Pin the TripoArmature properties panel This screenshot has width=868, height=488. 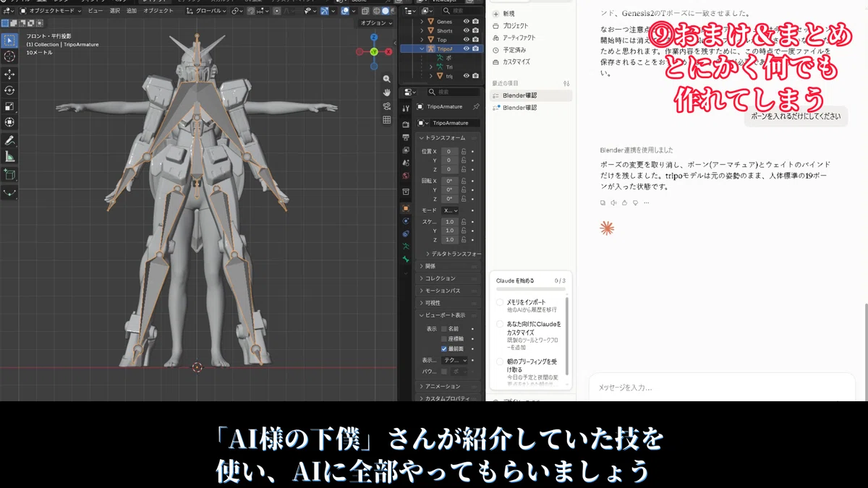(475, 106)
